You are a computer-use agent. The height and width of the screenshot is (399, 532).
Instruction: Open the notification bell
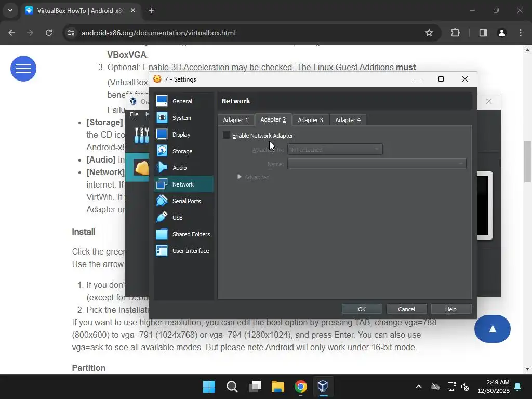tap(518, 387)
